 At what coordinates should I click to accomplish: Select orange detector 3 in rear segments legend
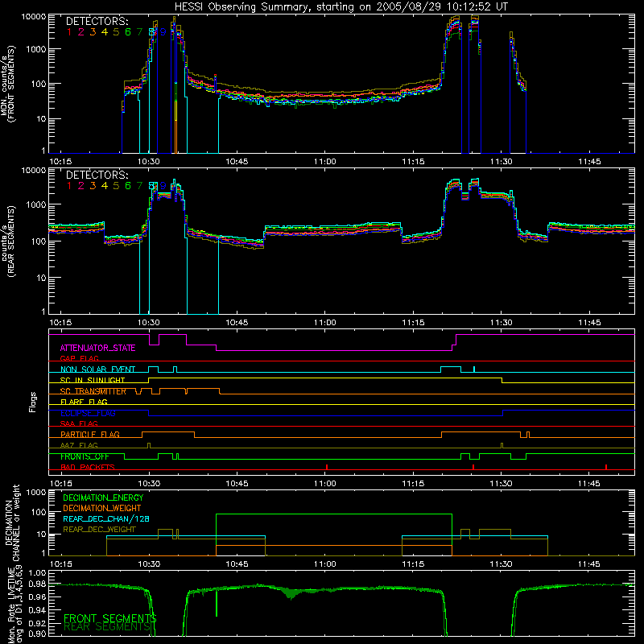[93, 186]
